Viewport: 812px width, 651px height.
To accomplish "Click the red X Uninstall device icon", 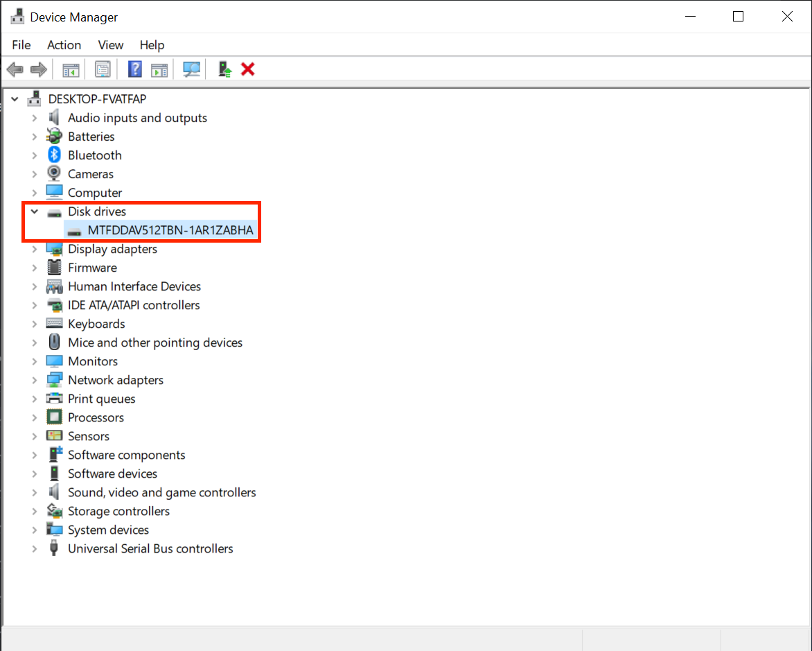I will 248,69.
